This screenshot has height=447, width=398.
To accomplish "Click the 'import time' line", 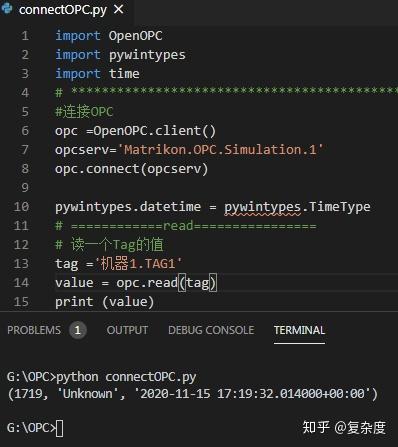I will [x=97, y=74].
